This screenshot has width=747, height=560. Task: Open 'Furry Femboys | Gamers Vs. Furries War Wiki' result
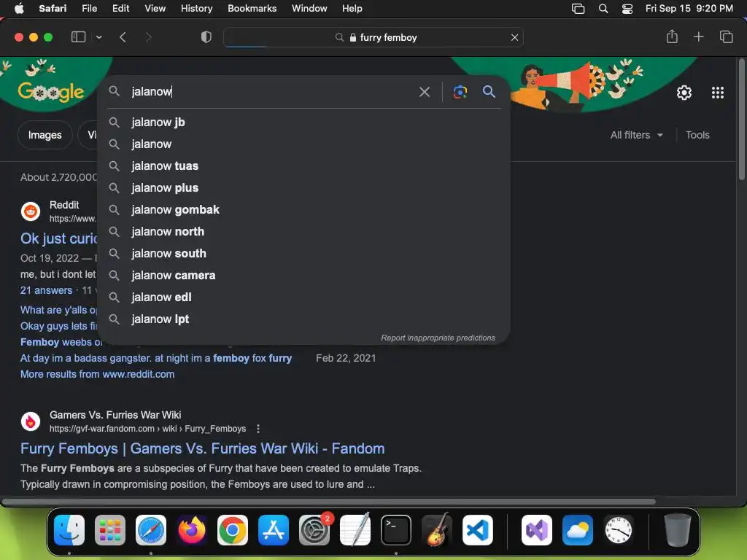[203, 448]
